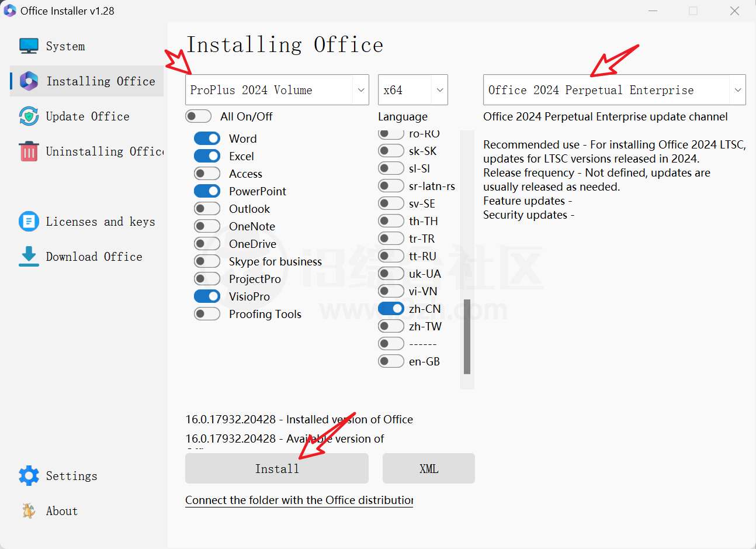Expand the x64 architecture dropdown
This screenshot has height=549, width=756.
[412, 90]
